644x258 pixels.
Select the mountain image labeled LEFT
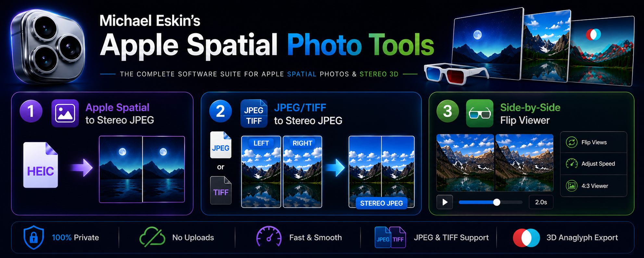261,172
